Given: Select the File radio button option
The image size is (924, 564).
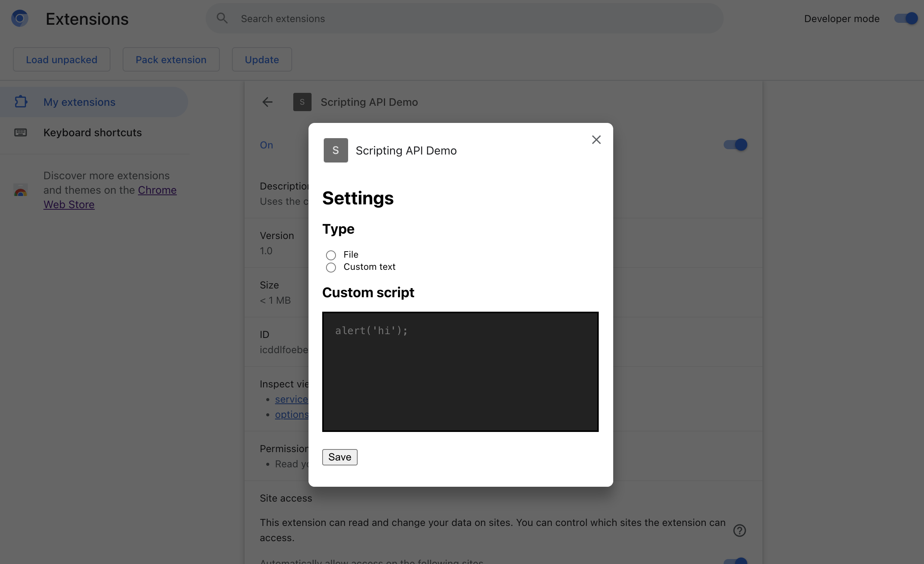Looking at the screenshot, I should coord(331,254).
